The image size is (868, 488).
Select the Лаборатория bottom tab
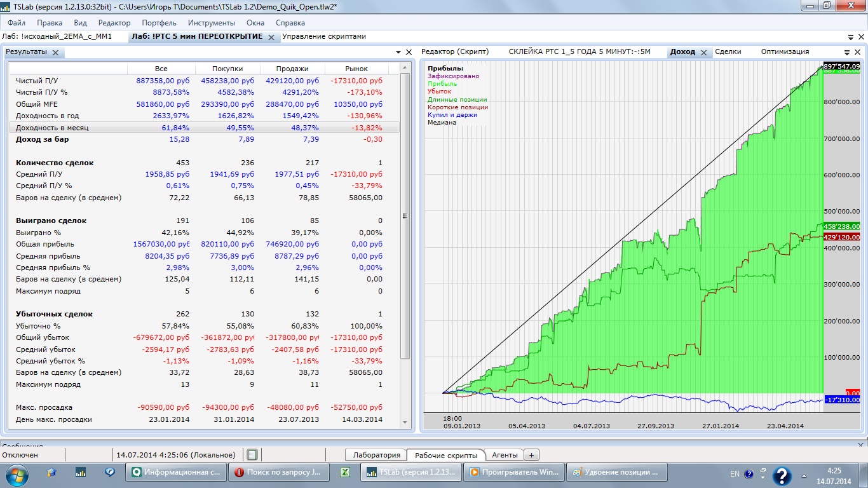[376, 455]
